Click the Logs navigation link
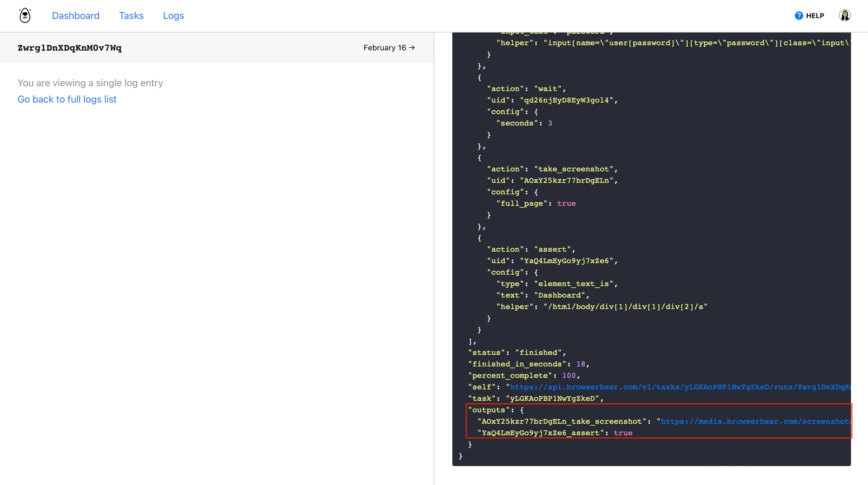 (174, 16)
